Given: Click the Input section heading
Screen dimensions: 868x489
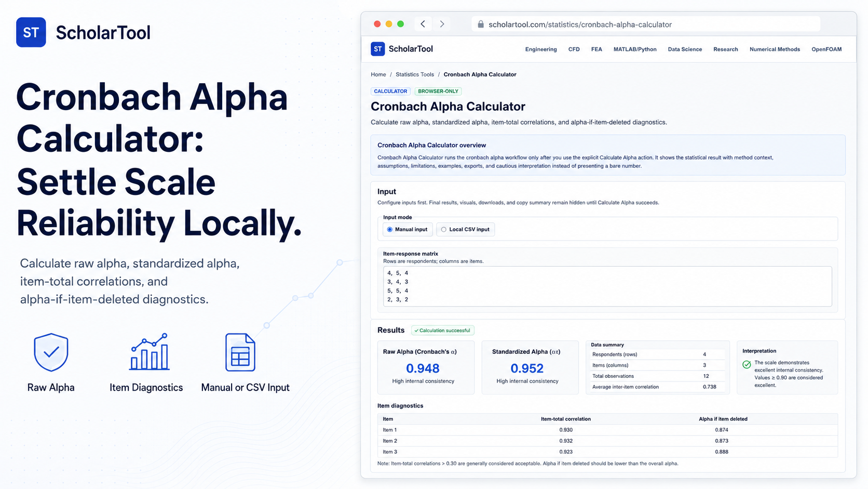Looking at the screenshot, I should tap(387, 192).
